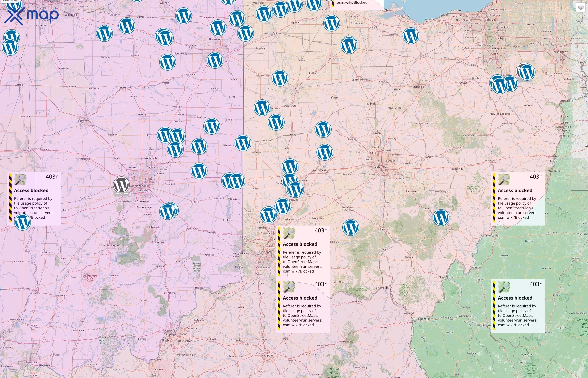Open WordPress marker northwest of Marysville
The height and width of the screenshot is (378, 588).
[x=323, y=129]
